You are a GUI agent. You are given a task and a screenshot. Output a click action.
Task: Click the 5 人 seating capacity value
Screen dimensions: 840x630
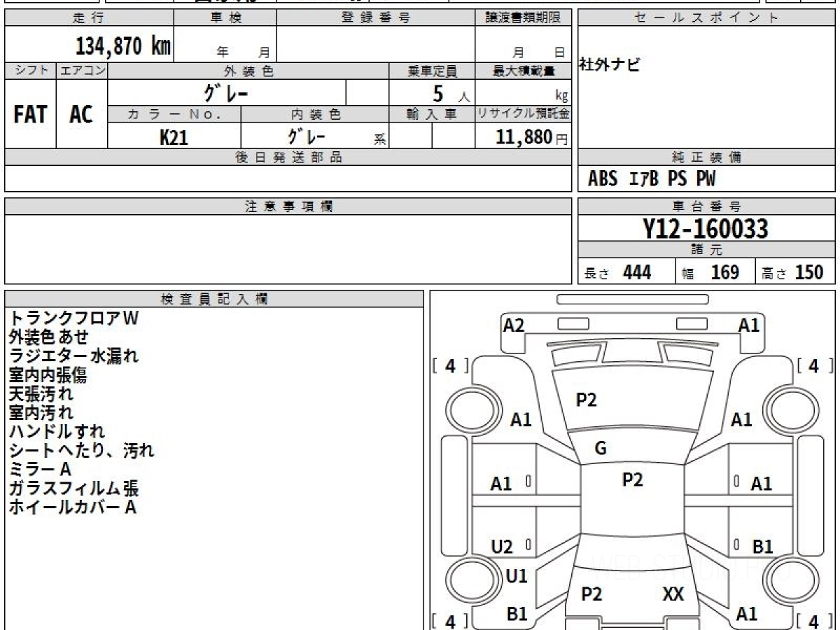(450, 94)
